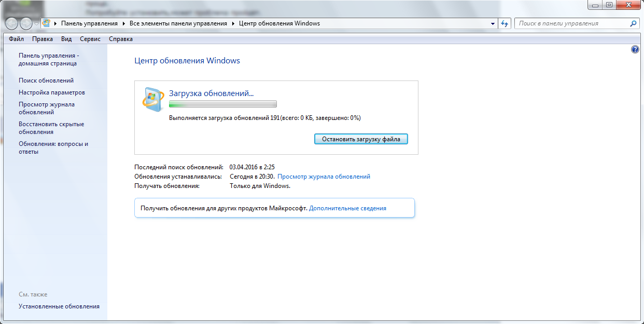644x324 pixels.
Task: Click the 'См. также' label
Action: tap(33, 294)
